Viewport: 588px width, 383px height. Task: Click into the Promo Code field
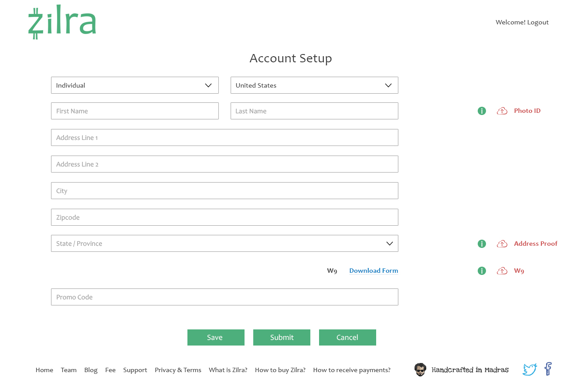coord(224,297)
